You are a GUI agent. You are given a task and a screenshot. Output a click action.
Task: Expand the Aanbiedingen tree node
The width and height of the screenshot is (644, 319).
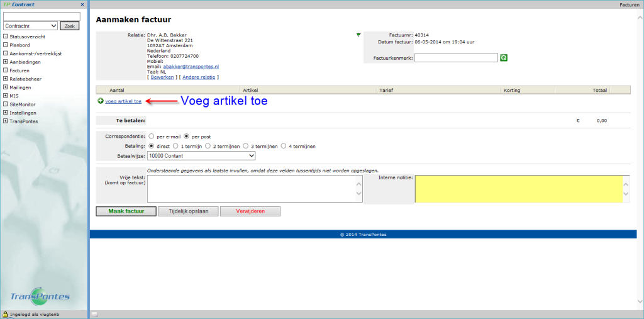6,62
